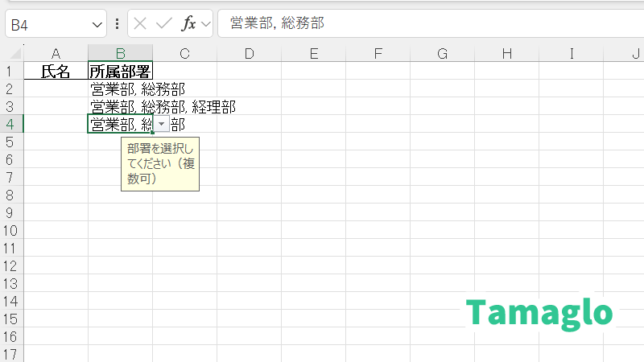Select cell B1 containing 所属部署

[120, 71]
